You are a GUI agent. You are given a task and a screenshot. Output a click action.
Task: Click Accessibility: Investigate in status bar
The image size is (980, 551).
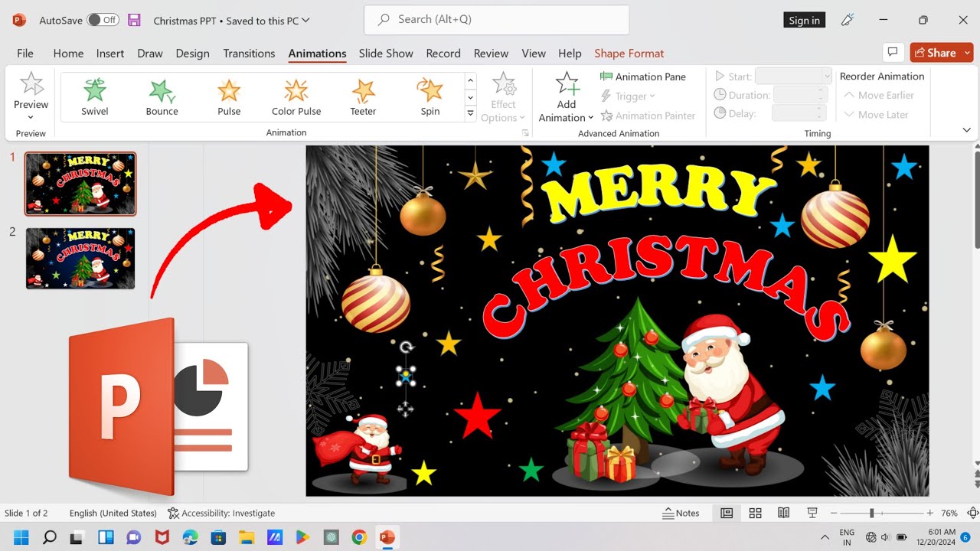tap(221, 513)
